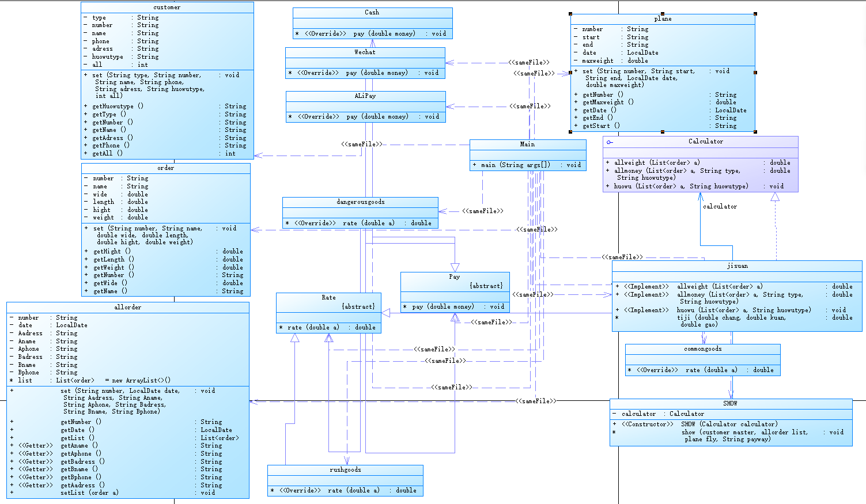Select getWide () method in order

(x=164, y=283)
